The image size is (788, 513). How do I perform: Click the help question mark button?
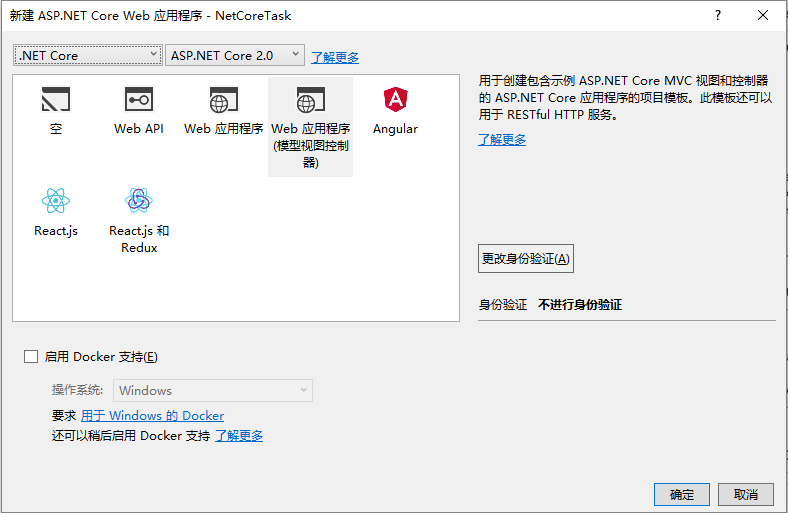click(x=718, y=16)
